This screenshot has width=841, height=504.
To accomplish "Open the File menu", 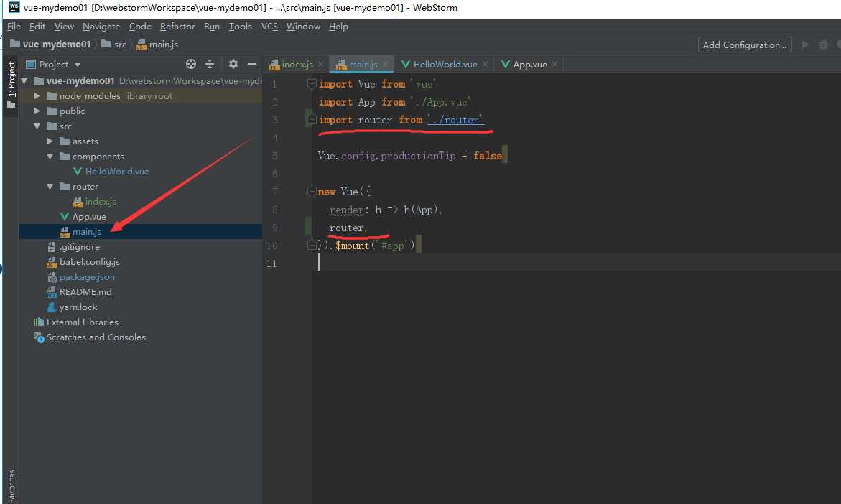I will coord(14,27).
